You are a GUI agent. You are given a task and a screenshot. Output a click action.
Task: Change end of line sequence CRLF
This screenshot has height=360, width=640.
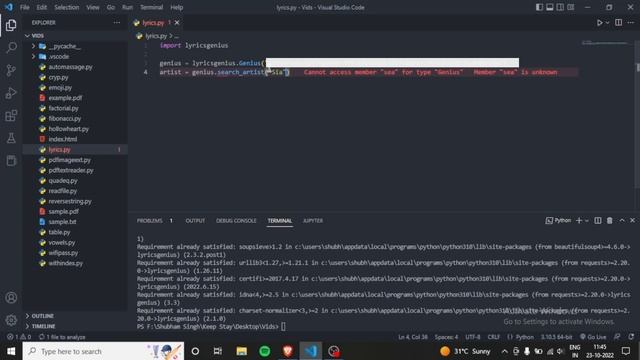(493, 337)
